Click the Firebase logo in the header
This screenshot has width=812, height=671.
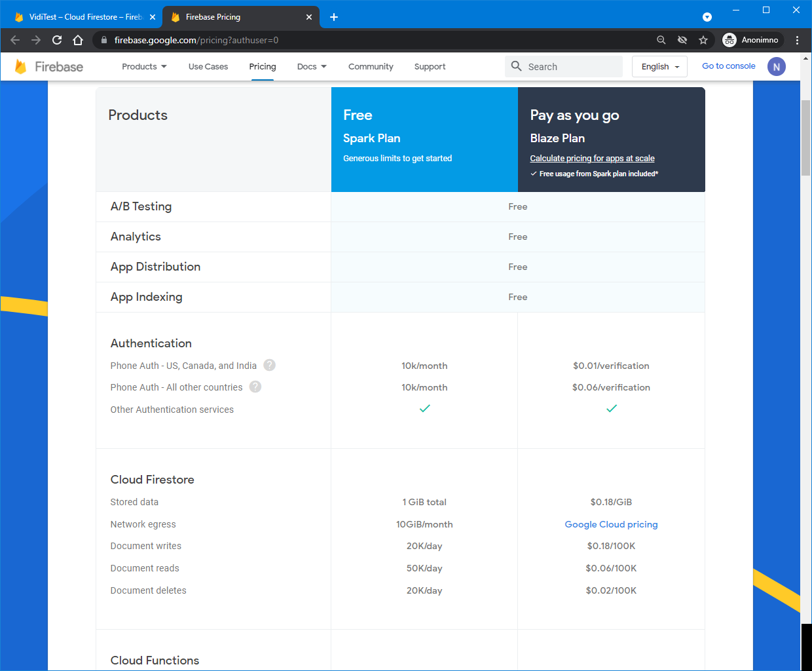coord(49,66)
